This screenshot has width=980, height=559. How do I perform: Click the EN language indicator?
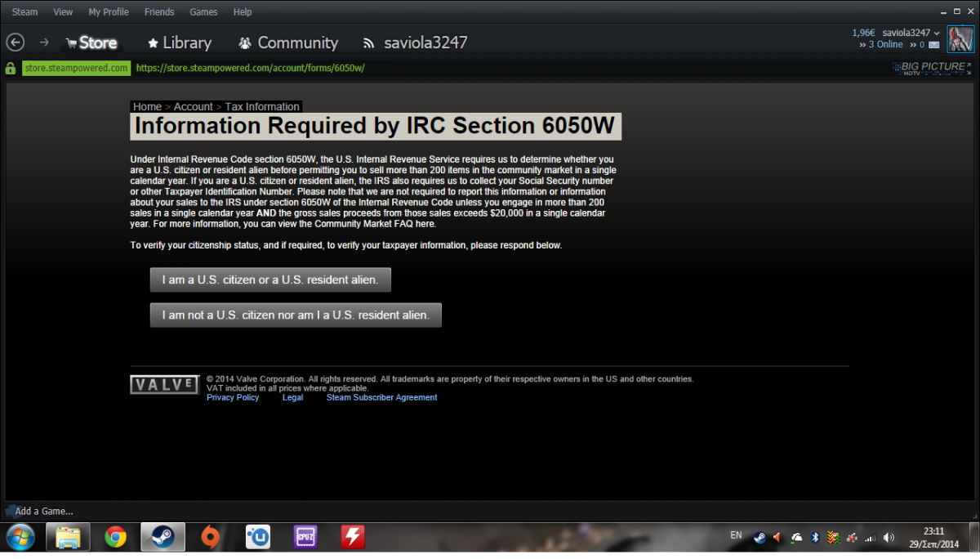pyautogui.click(x=736, y=535)
